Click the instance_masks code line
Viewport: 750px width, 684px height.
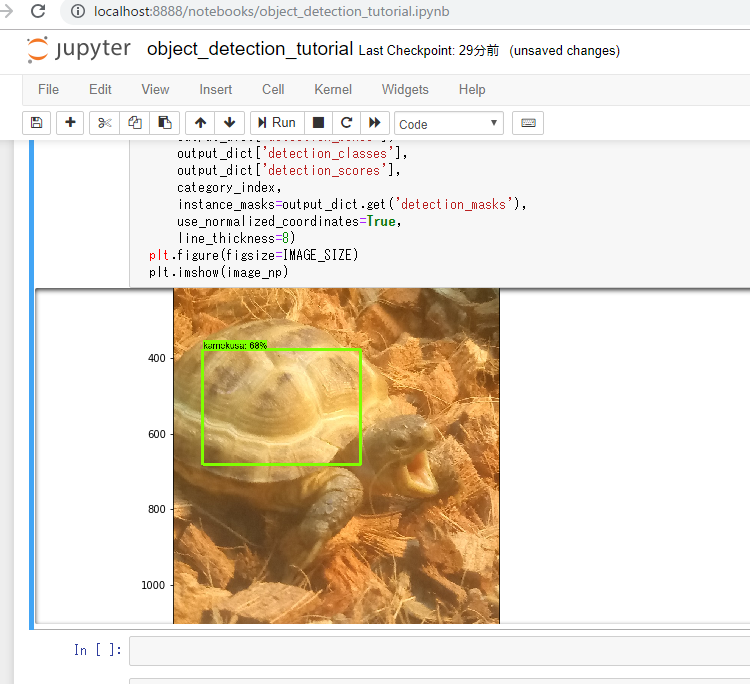tap(352, 205)
